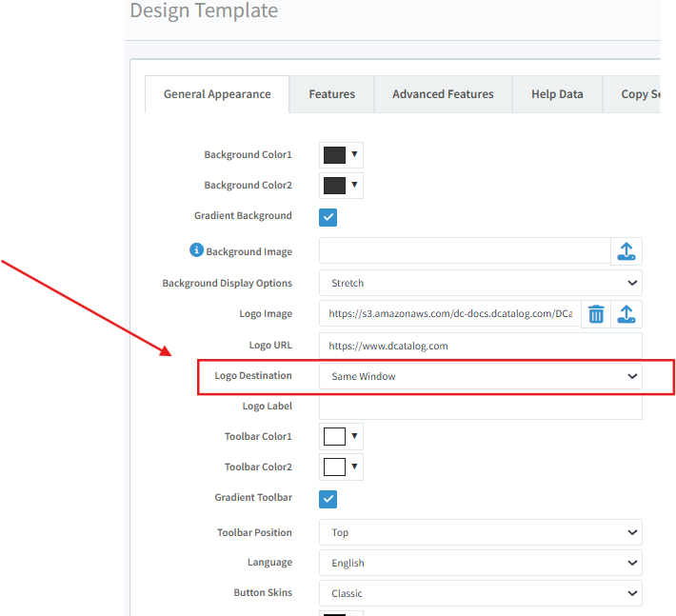Select the Help Data tab
This screenshot has width=676, height=616.
pyautogui.click(x=557, y=94)
